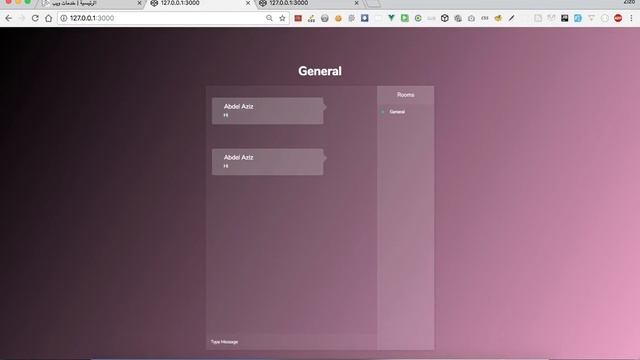Click the light blue square extension icon
640x360 pixels.
[578, 18]
